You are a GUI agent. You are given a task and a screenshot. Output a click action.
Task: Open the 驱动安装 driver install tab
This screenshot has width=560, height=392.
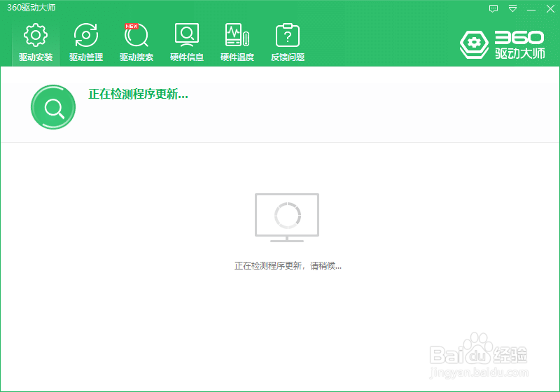36,43
